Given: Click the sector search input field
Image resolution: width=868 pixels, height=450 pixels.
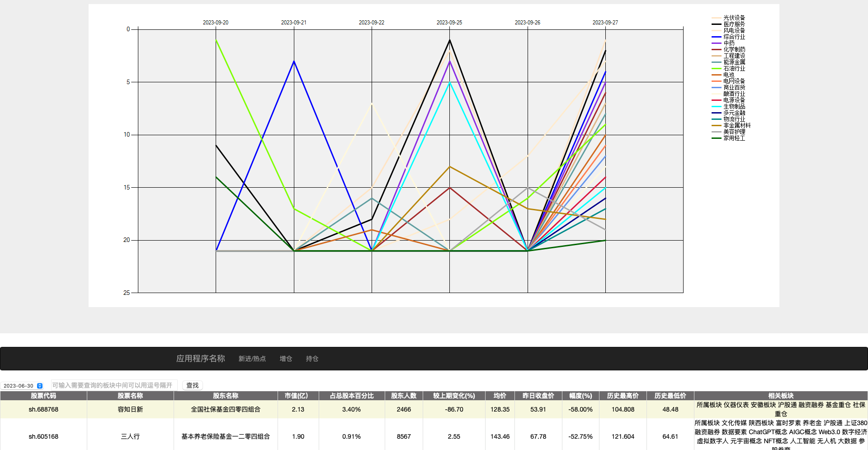Looking at the screenshot, I should pos(114,385).
